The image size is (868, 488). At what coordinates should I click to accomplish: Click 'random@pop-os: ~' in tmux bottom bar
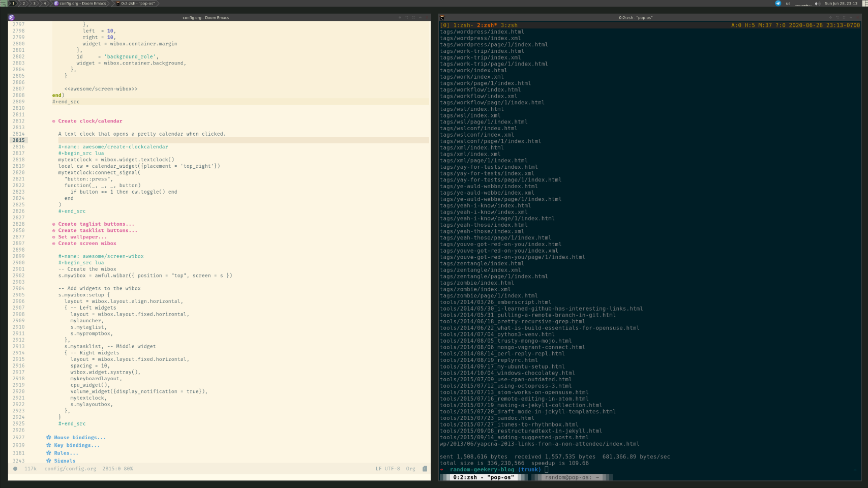click(572, 477)
